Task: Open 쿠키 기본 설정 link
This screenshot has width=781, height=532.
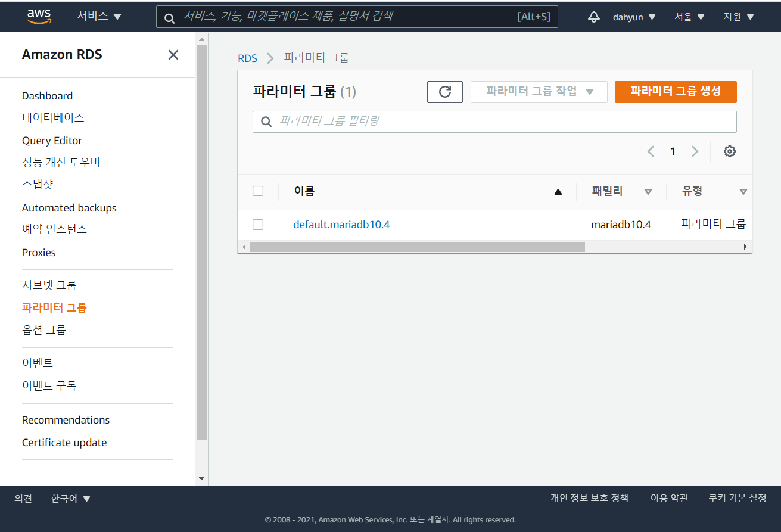Action: [738, 498]
